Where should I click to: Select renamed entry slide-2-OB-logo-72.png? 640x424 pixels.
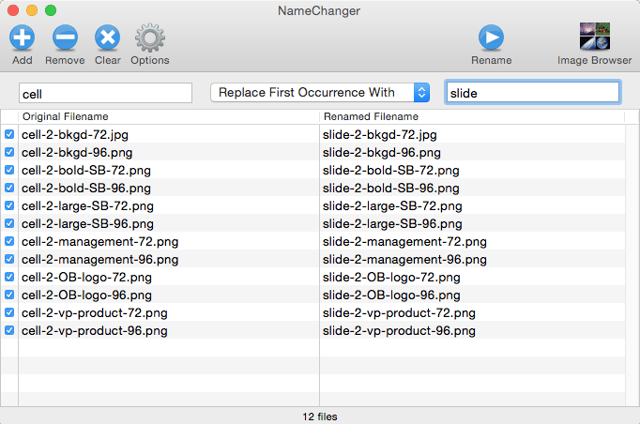tap(391, 277)
